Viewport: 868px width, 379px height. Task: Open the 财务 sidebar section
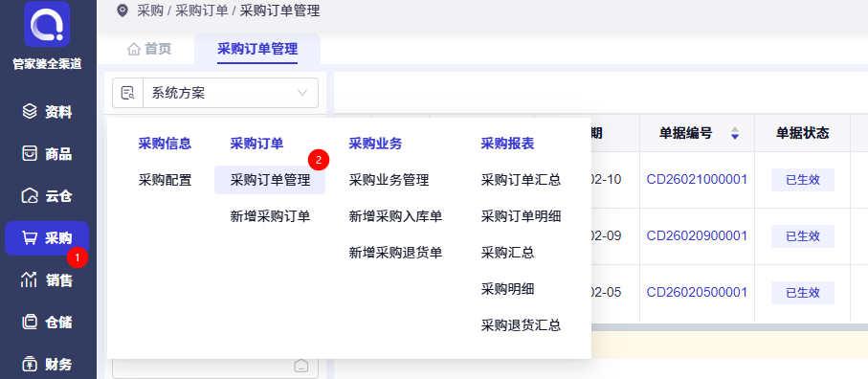click(47, 365)
